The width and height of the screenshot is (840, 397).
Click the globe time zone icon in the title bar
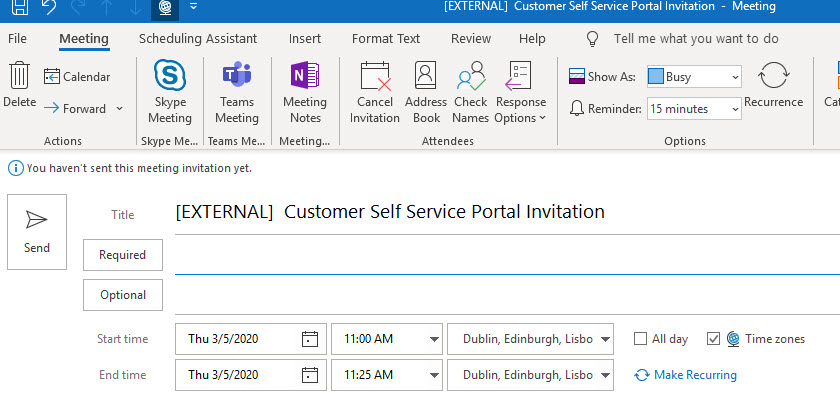(165, 8)
